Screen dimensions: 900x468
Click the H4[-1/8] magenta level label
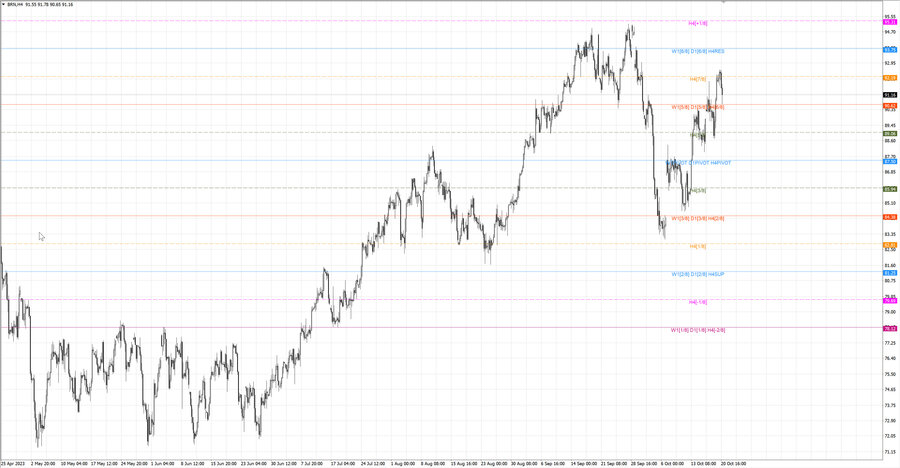[x=698, y=302]
